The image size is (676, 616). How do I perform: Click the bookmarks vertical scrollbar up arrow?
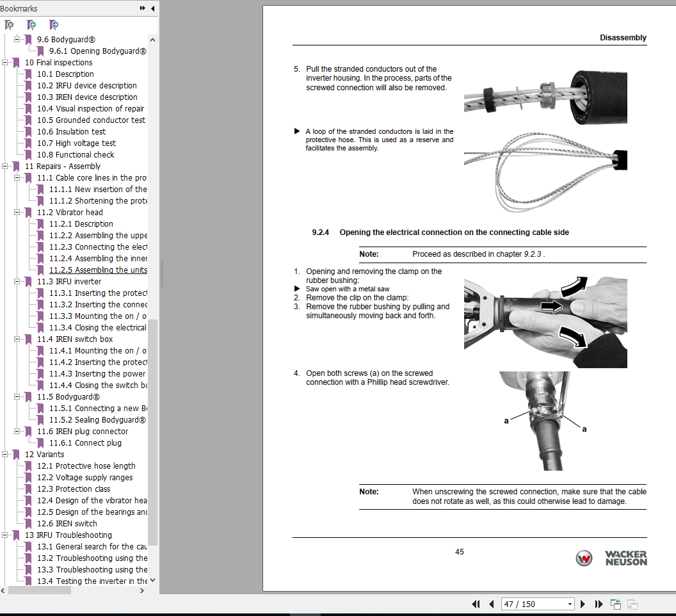[152, 40]
